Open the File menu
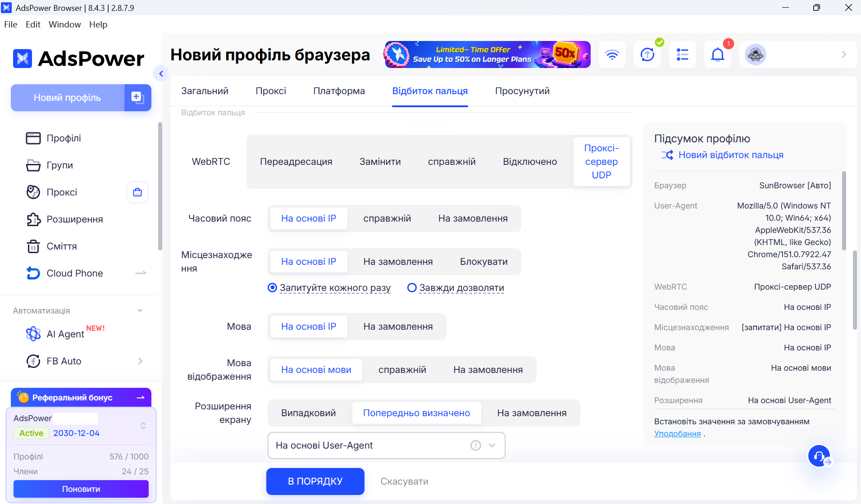Screen dimensions: 861x504 pyautogui.click(x=11, y=24)
